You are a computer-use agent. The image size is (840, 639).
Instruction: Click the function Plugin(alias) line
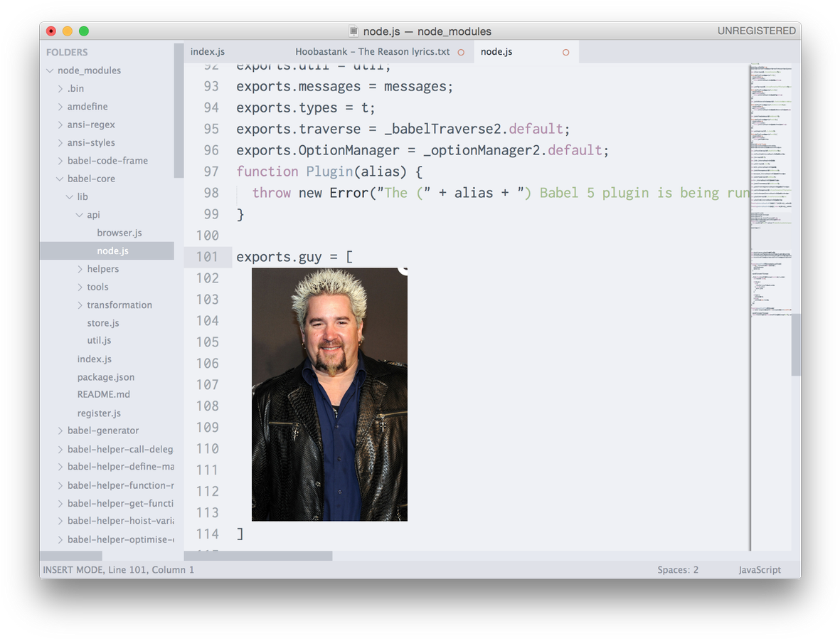329,171
